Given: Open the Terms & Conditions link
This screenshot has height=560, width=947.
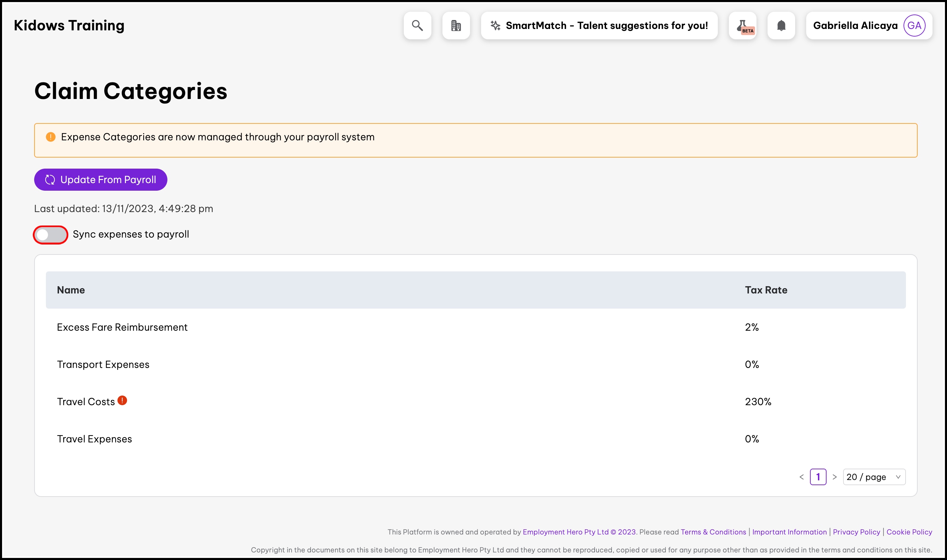Looking at the screenshot, I should (x=713, y=532).
